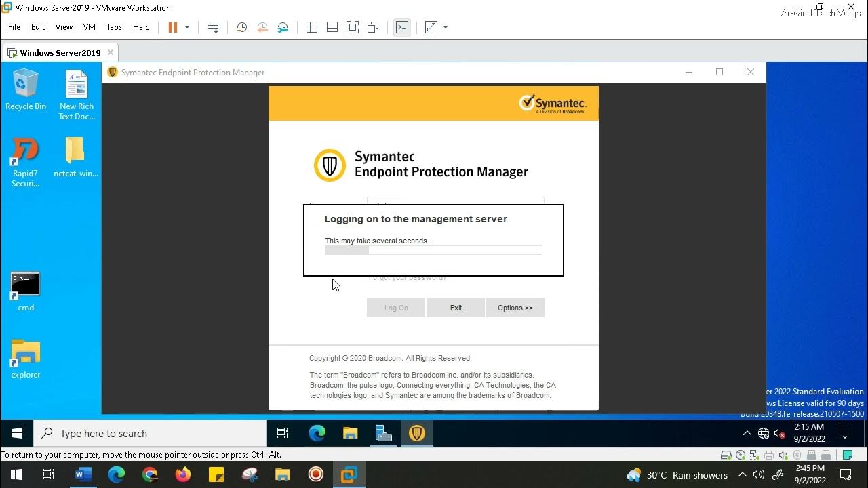Open the guest clock showing 2:15 AM
This screenshot has width=868, height=488.
(808, 433)
